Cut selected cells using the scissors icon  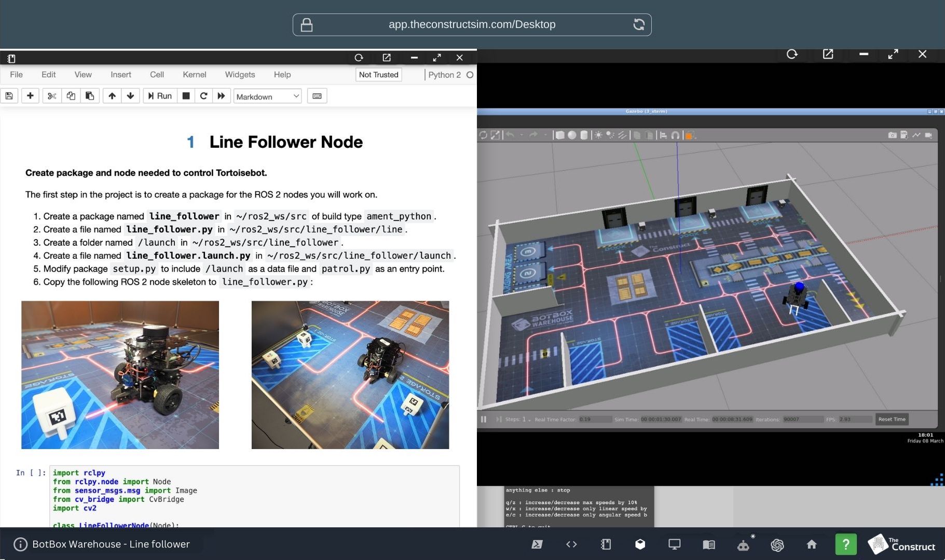51,96
